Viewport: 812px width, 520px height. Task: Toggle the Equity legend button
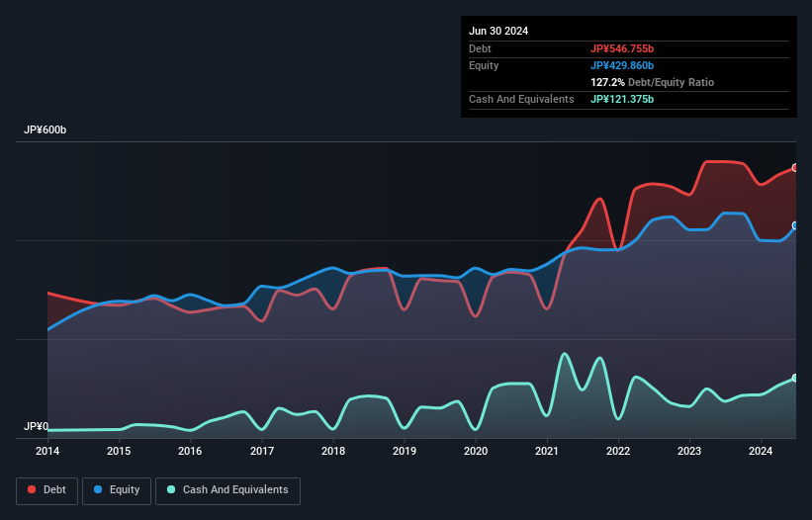[x=117, y=490]
